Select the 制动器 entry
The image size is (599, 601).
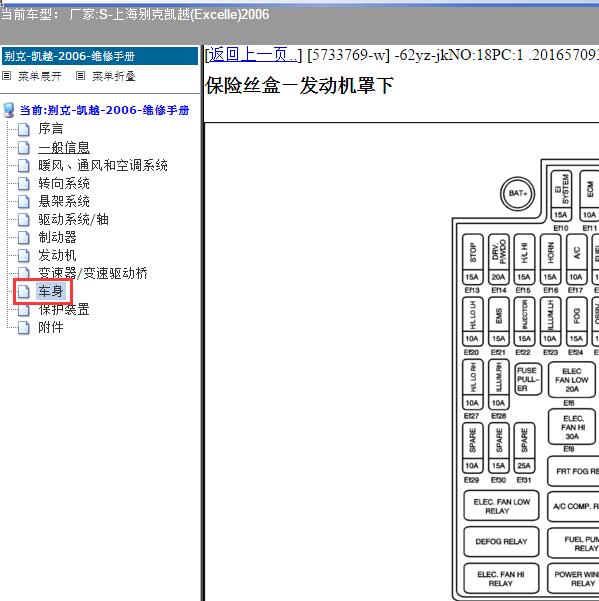[57, 238]
